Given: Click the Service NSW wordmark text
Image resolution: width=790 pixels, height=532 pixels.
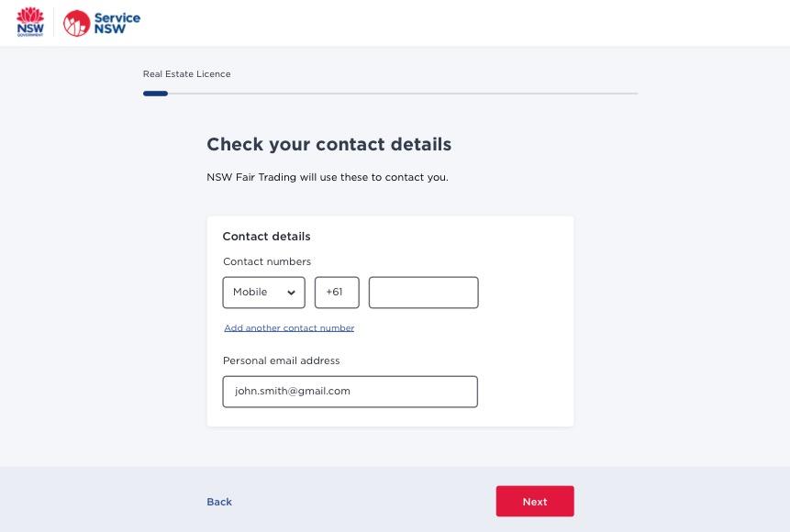Looking at the screenshot, I should click(x=117, y=23).
